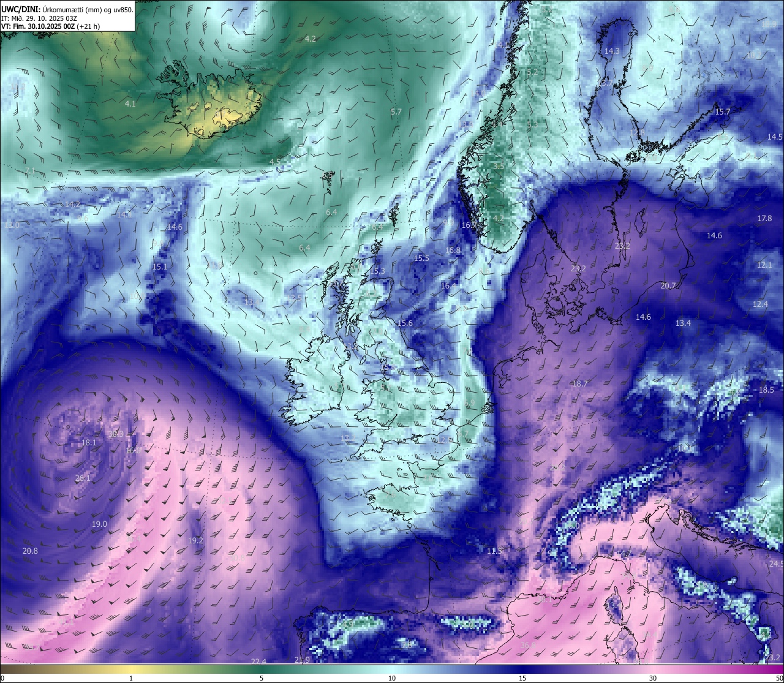
Task: Click the 19.0 map value
Action: point(99,524)
